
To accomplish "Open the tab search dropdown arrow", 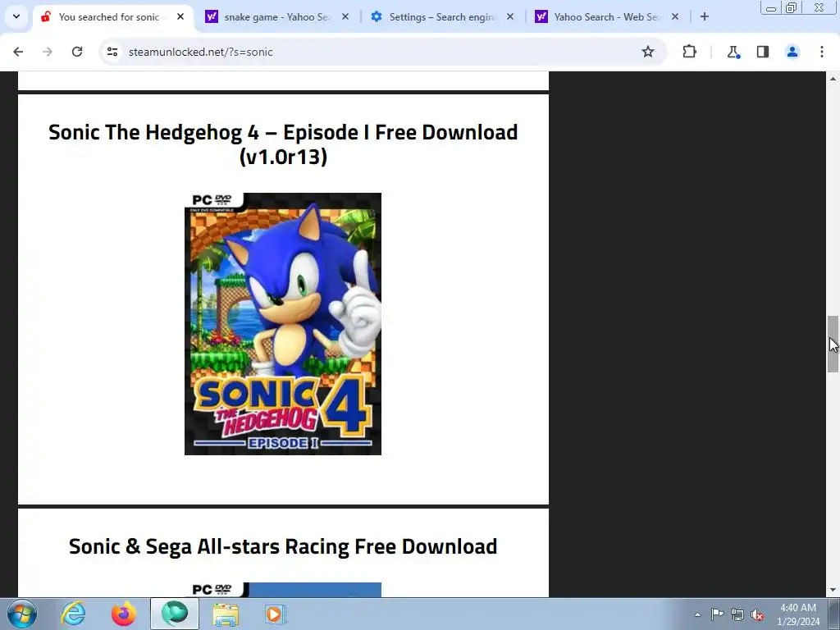I will coord(16,16).
